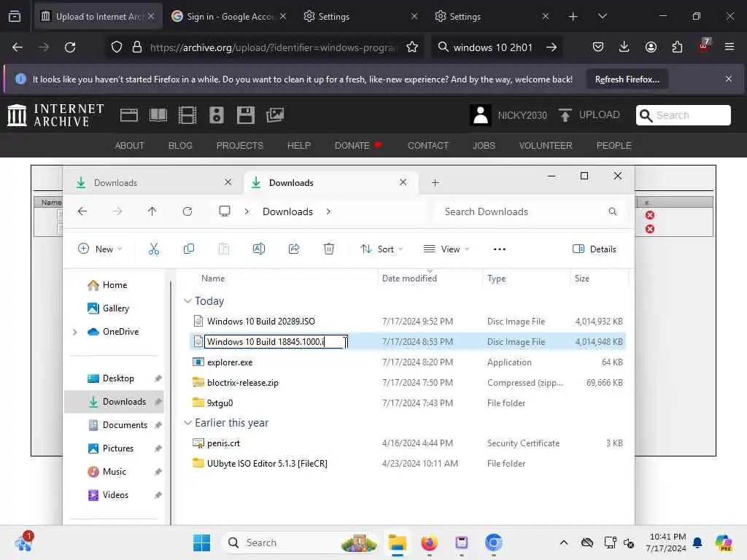Image resolution: width=747 pixels, height=560 pixels.
Task: Open the Sort dropdown
Action: [382, 249]
